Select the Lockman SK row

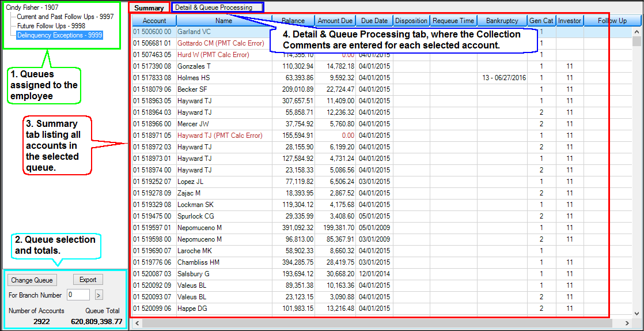[x=382, y=204]
